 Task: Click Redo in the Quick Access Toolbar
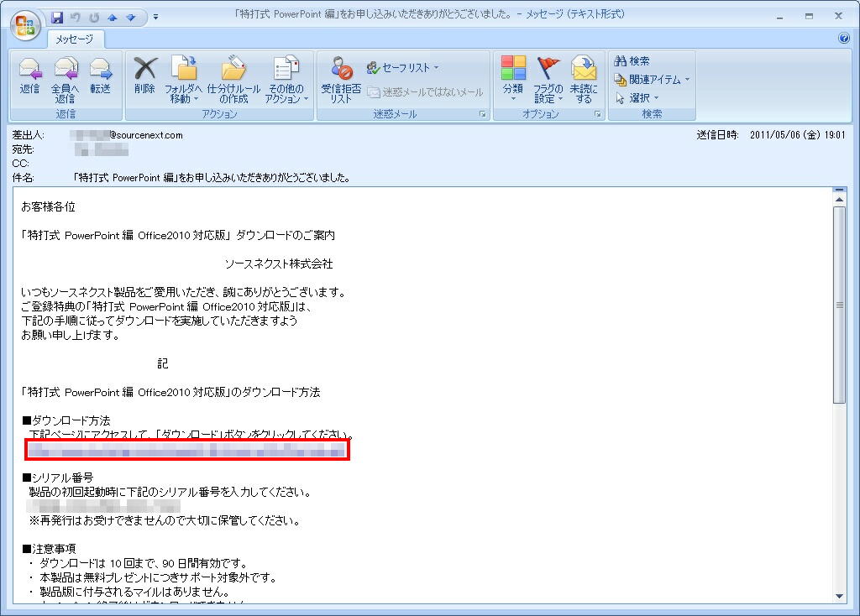click(x=94, y=18)
